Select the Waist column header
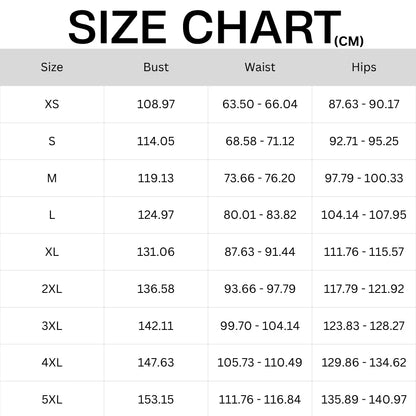 tap(260, 67)
